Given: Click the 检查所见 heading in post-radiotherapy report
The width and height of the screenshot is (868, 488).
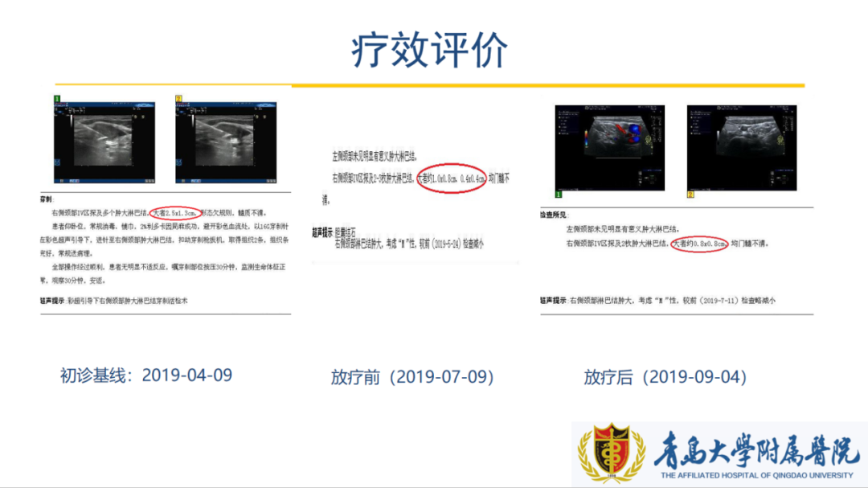Looking at the screenshot, I should (x=554, y=215).
